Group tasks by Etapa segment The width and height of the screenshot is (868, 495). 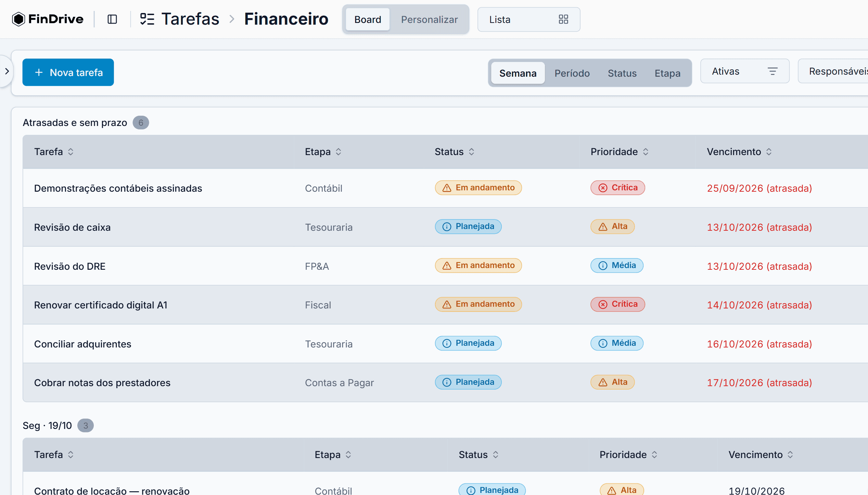[667, 73]
